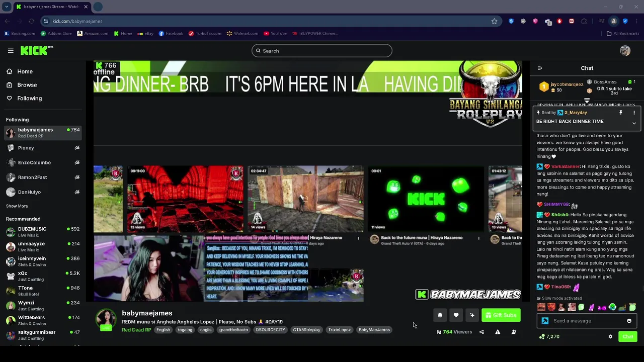Click the 7,270 channel points icon

[542, 337]
